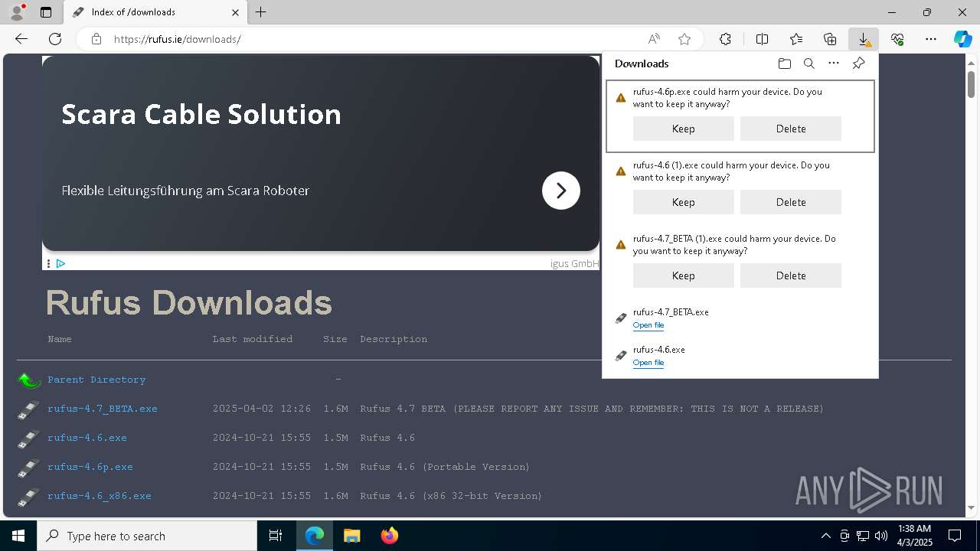Open Settings and more ellipsis
The width and height of the screenshot is (980, 551).
[x=931, y=39]
